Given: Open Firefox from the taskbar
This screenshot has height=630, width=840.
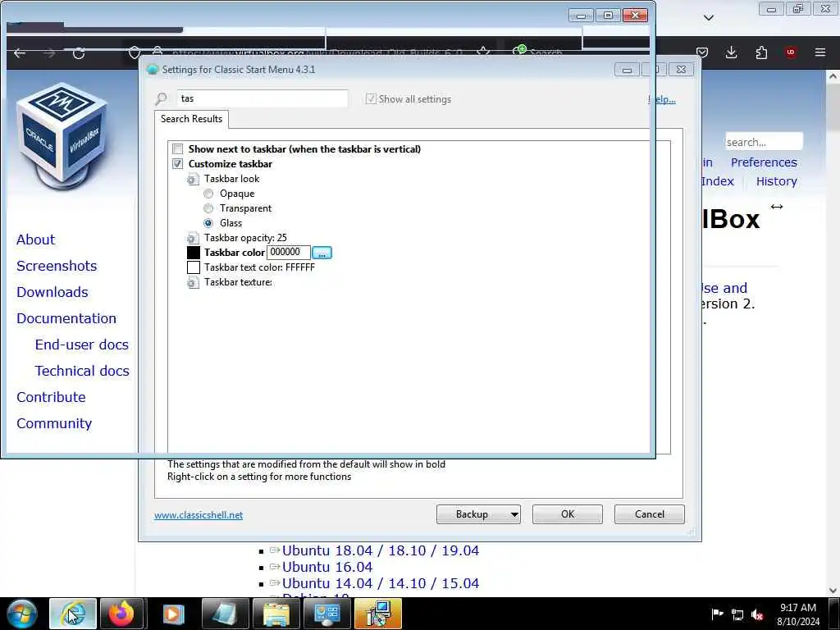Looking at the screenshot, I should tap(121, 614).
